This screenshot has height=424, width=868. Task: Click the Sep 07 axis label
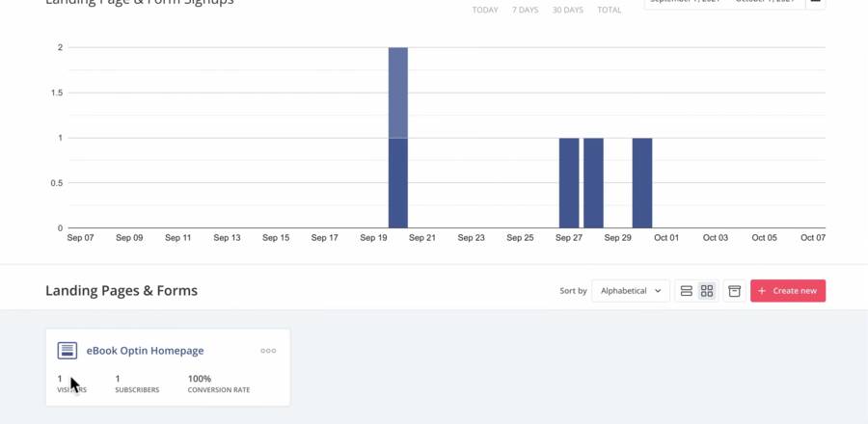tap(80, 238)
